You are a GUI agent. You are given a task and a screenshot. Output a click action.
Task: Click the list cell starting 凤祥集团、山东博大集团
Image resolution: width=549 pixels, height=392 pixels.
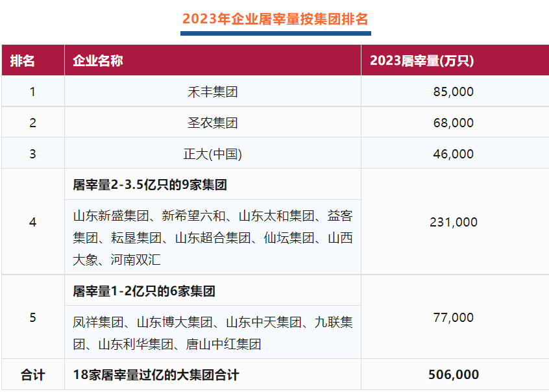point(213,332)
